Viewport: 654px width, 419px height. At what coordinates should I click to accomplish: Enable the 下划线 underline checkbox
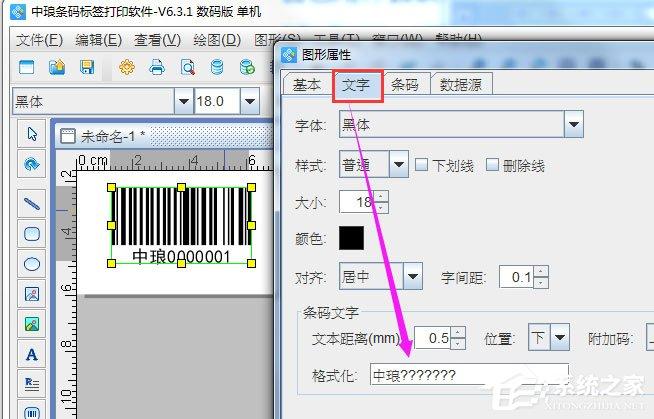421,165
